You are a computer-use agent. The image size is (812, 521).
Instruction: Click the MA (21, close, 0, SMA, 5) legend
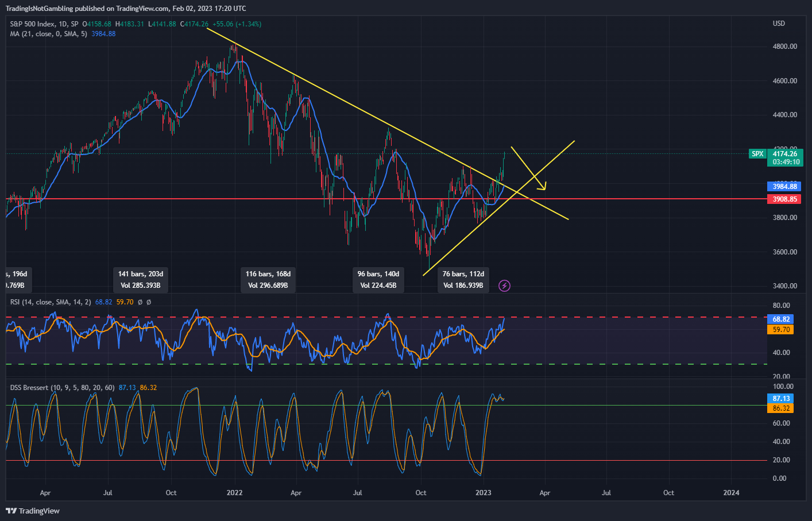49,34
